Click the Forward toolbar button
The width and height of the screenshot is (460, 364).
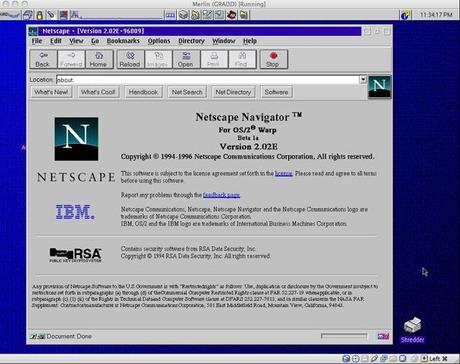71,59
